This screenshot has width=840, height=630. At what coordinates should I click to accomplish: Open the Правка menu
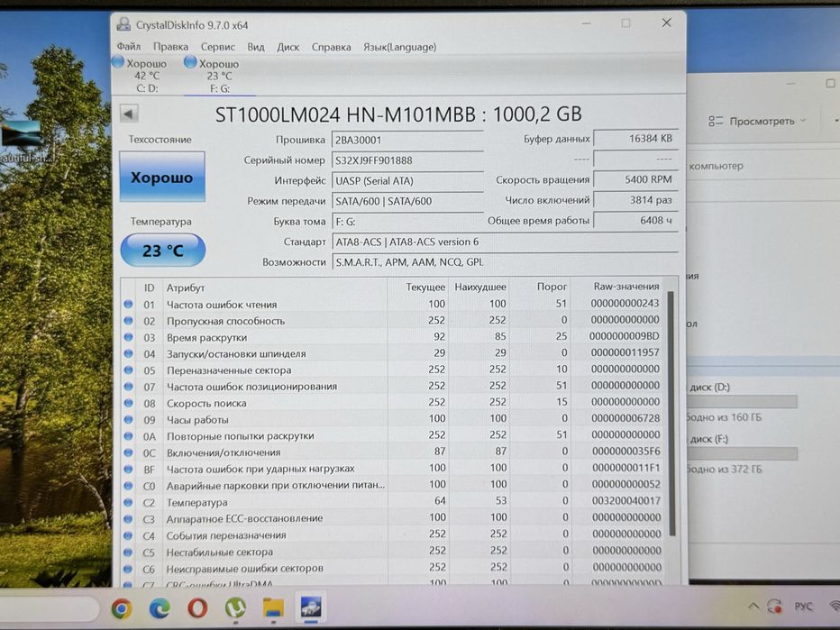click(x=170, y=47)
